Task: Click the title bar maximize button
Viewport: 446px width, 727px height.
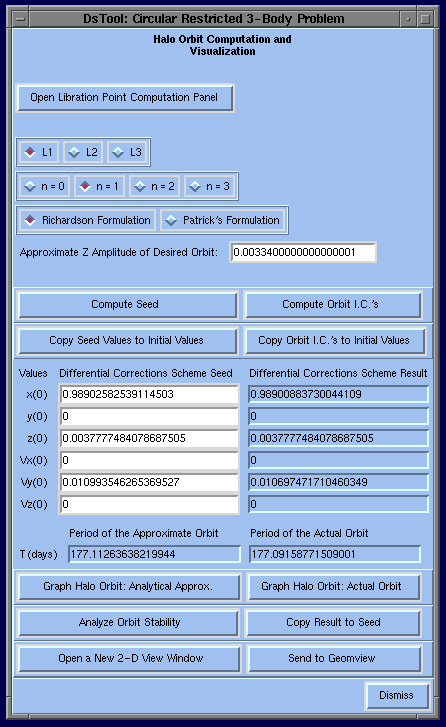Action: [425, 19]
